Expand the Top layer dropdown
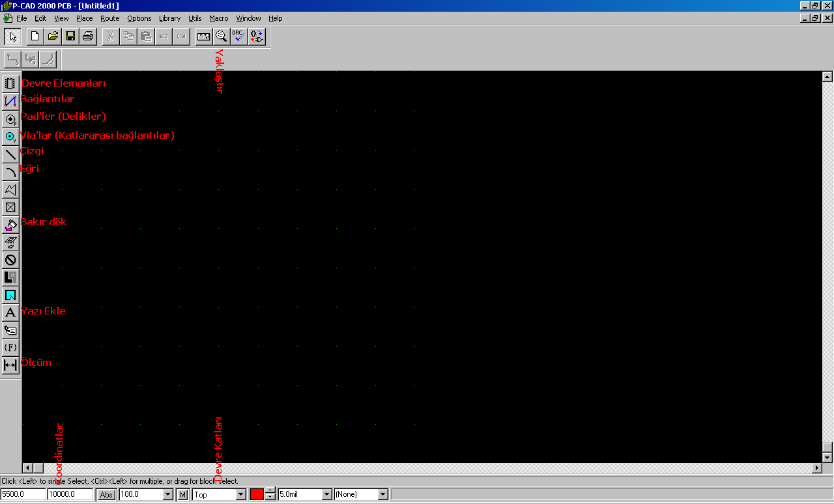 241,495
